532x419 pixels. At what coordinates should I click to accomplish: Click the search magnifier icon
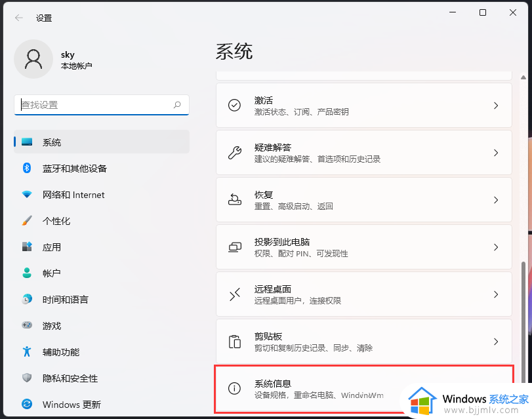tap(177, 105)
